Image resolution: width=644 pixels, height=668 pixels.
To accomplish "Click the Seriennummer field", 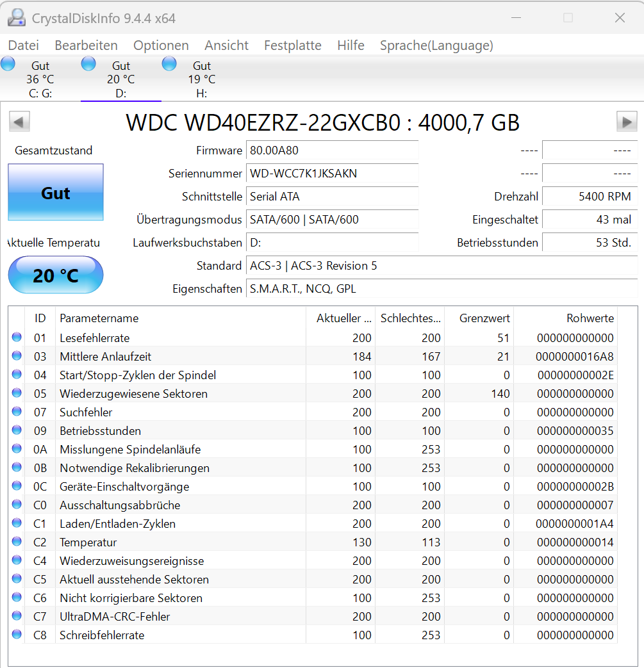I will (x=332, y=174).
